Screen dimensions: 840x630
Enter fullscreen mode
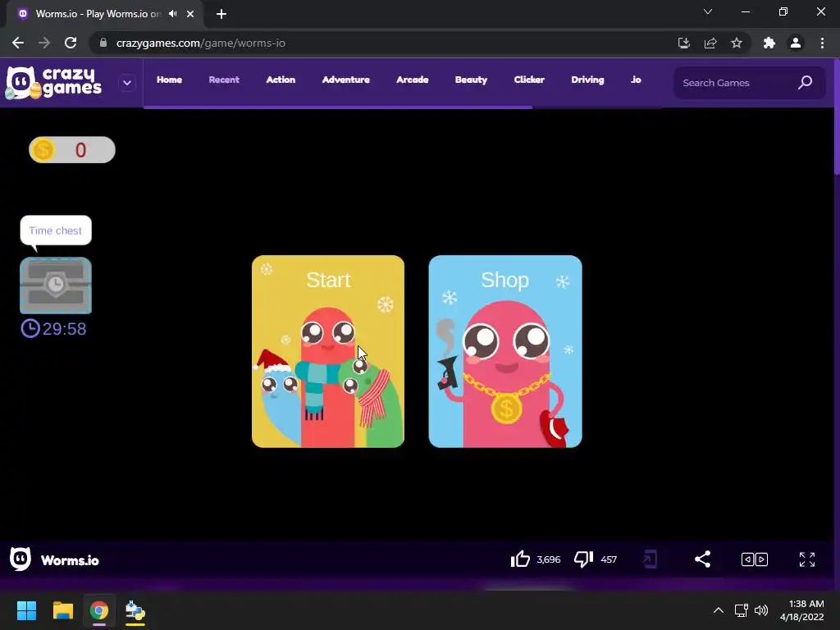[x=807, y=559]
